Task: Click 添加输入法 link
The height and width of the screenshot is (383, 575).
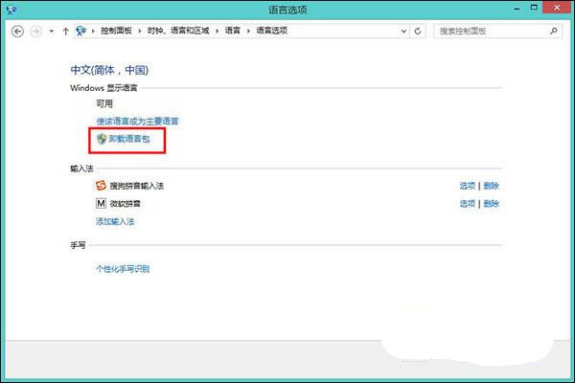Action: click(115, 221)
